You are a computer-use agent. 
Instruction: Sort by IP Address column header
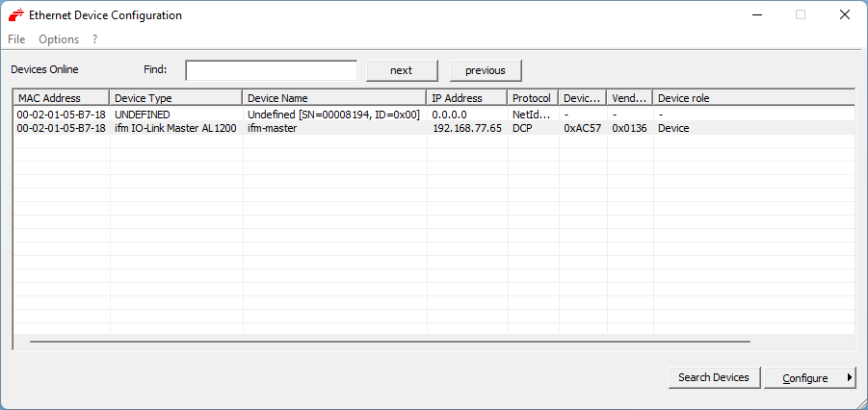pos(466,98)
